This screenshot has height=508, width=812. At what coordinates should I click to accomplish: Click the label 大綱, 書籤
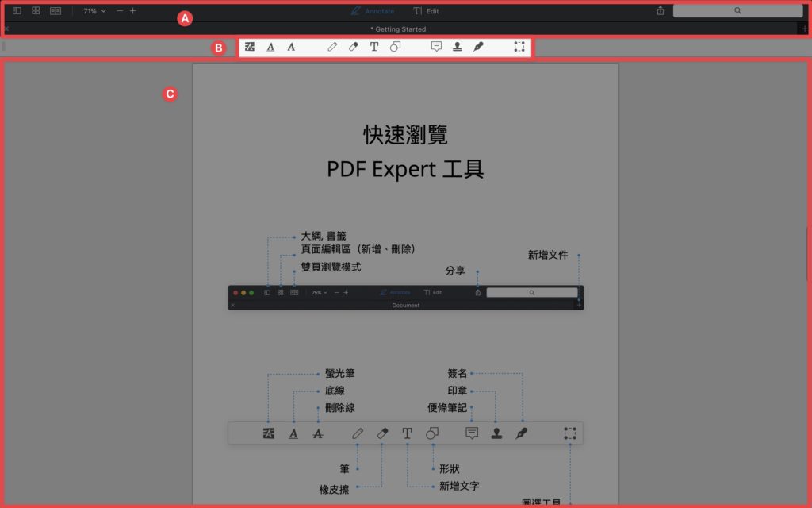(x=324, y=236)
